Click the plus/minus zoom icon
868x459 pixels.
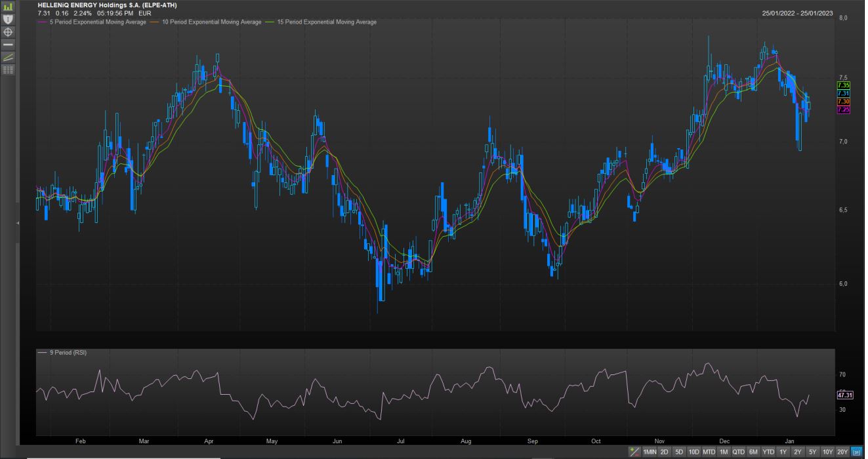tap(634, 452)
